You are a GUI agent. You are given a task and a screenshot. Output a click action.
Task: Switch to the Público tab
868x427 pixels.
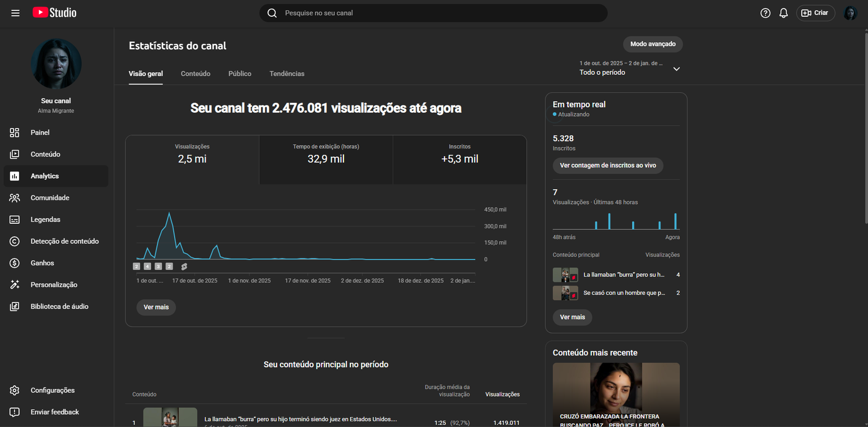point(239,74)
